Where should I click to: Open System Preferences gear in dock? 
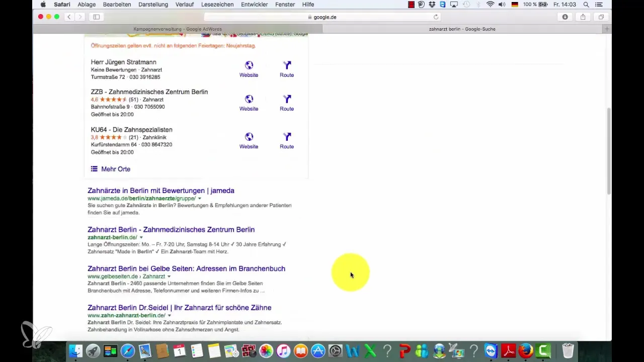pyautogui.click(x=336, y=350)
